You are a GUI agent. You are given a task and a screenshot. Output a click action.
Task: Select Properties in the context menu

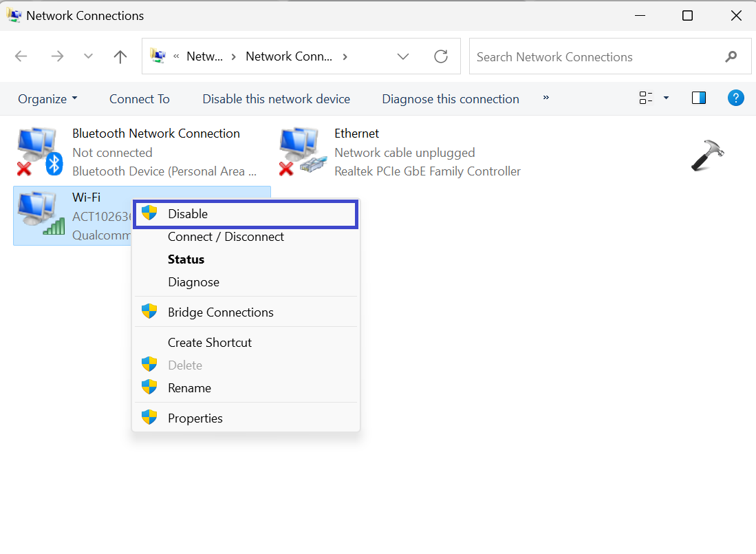pyautogui.click(x=195, y=418)
